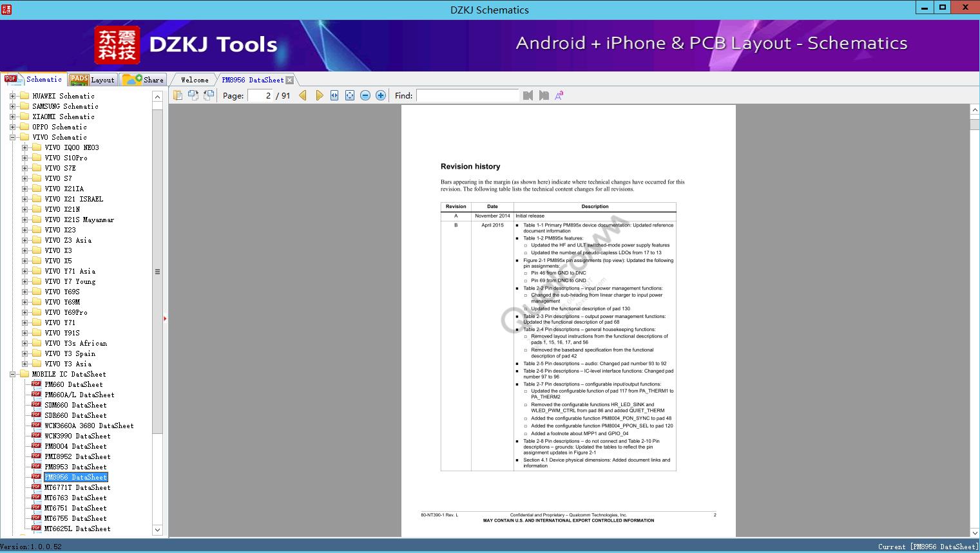Click the first document copy toolbar icon
Viewport: 980px width, 553px height.
178,95
